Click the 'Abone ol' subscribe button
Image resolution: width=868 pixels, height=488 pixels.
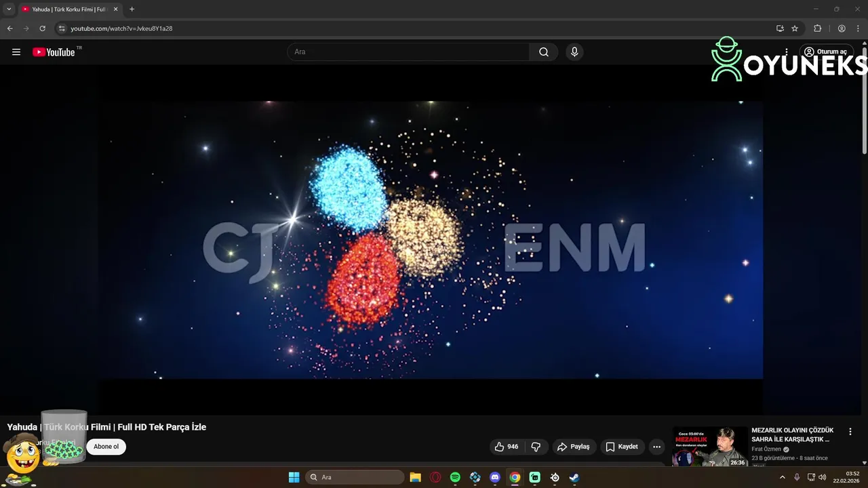(x=106, y=447)
